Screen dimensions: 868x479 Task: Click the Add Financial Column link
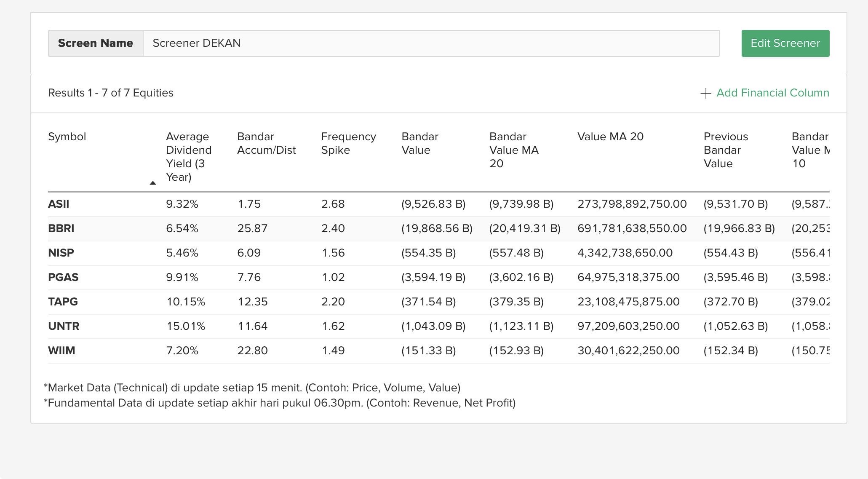(772, 93)
